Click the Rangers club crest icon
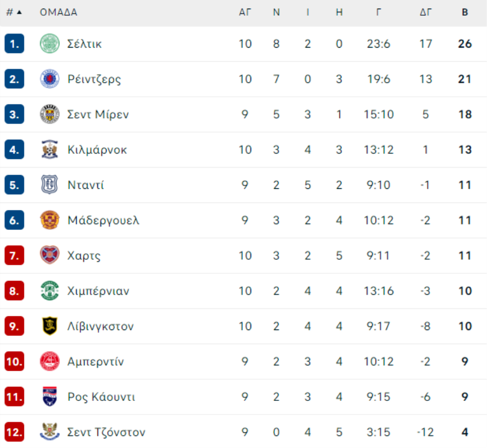 point(50,79)
